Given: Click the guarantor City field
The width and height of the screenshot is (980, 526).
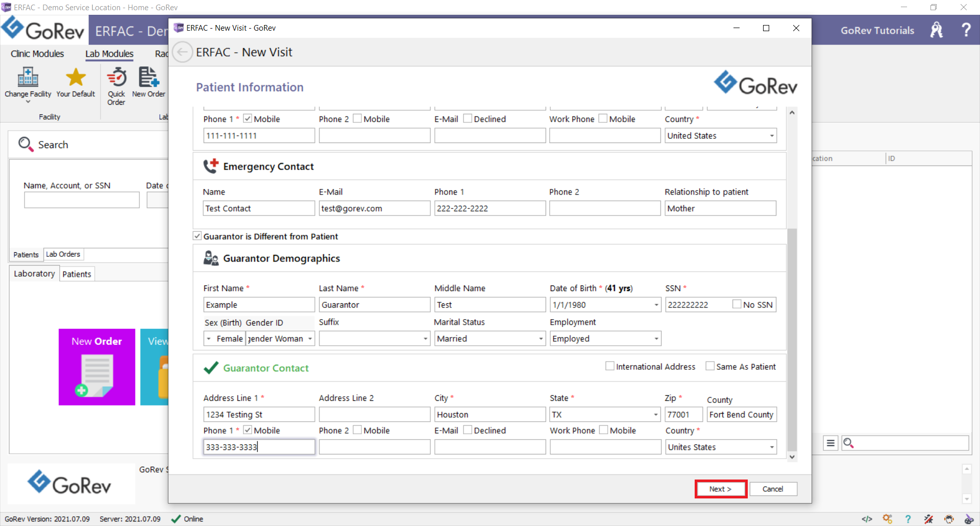Looking at the screenshot, I should 490,415.
